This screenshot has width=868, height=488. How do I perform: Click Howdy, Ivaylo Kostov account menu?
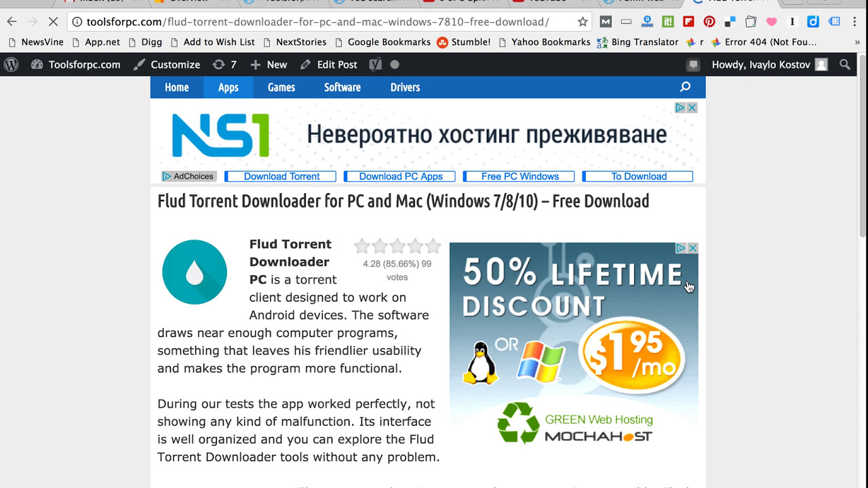pos(770,64)
